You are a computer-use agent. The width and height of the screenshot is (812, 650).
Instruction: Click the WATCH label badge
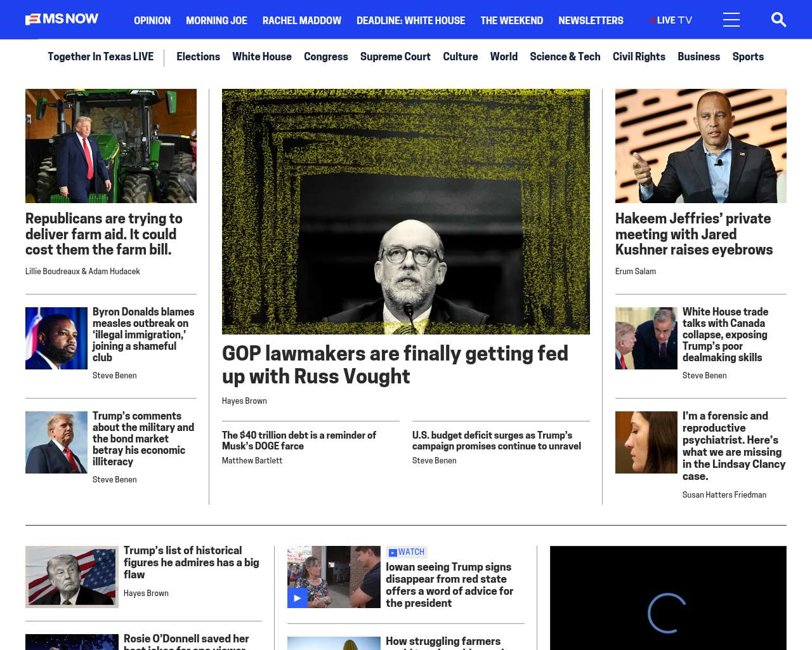coord(407,552)
